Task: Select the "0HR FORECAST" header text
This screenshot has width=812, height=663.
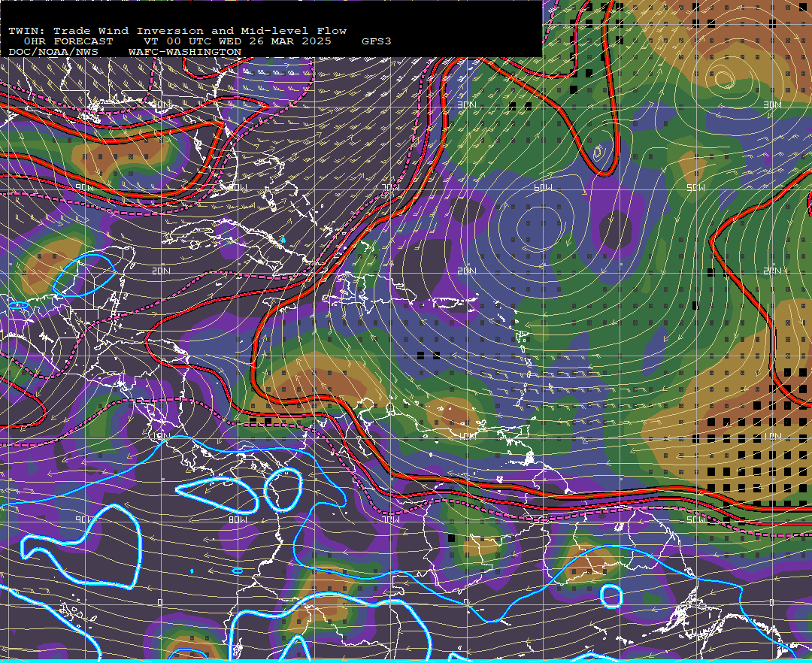Action: click(x=68, y=41)
